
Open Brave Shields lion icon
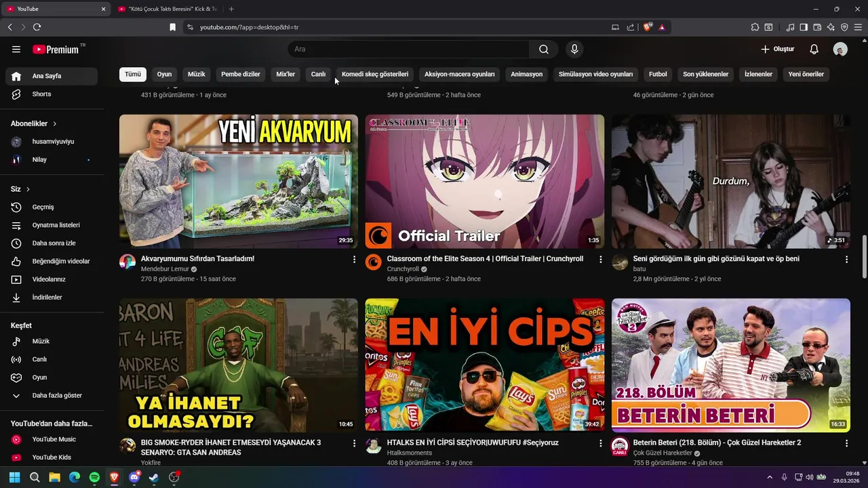tap(648, 27)
